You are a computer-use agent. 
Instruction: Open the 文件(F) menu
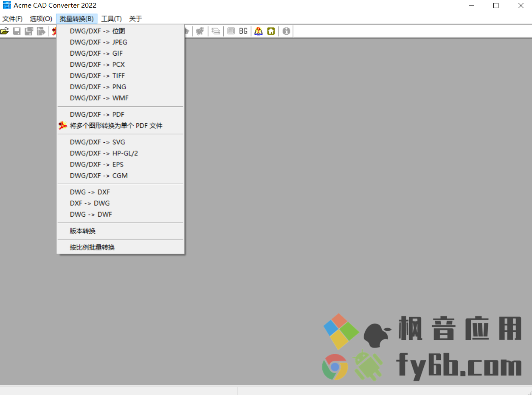pyautogui.click(x=13, y=19)
